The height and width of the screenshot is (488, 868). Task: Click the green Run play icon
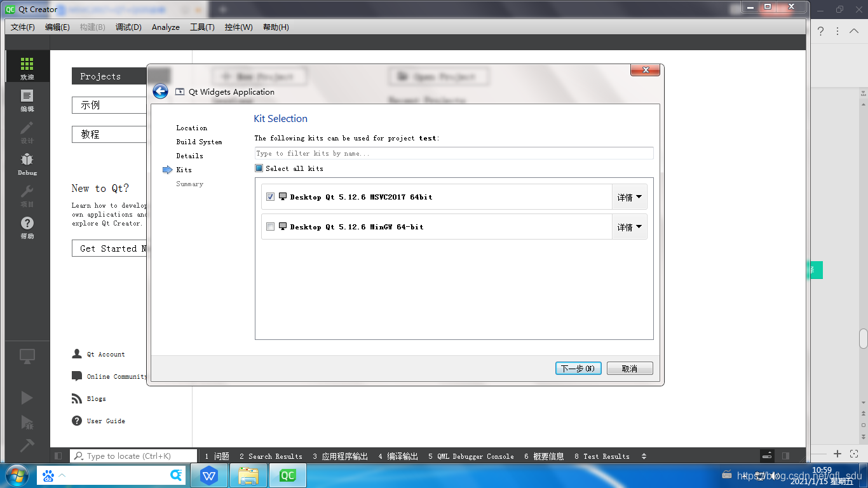pyautogui.click(x=27, y=398)
